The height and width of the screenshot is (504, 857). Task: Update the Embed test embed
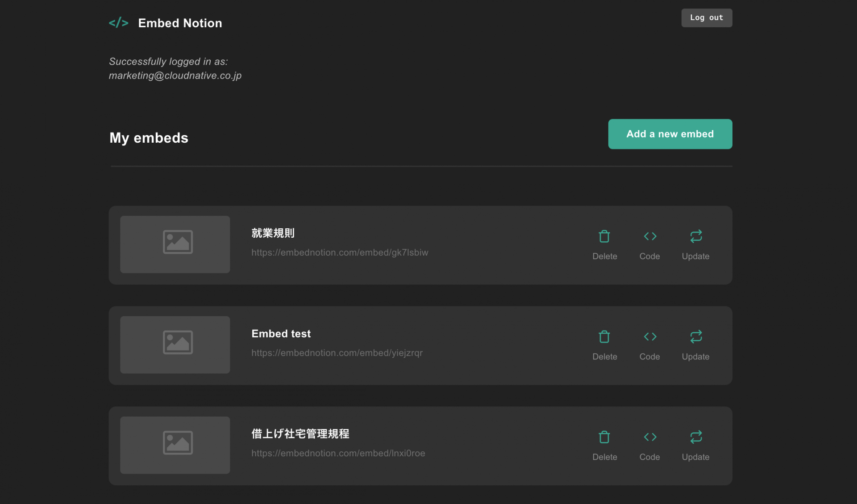pyautogui.click(x=695, y=345)
